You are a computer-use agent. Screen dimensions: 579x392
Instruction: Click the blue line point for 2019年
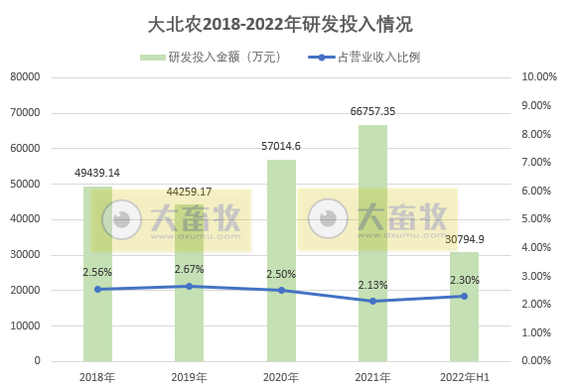pyautogui.click(x=189, y=286)
